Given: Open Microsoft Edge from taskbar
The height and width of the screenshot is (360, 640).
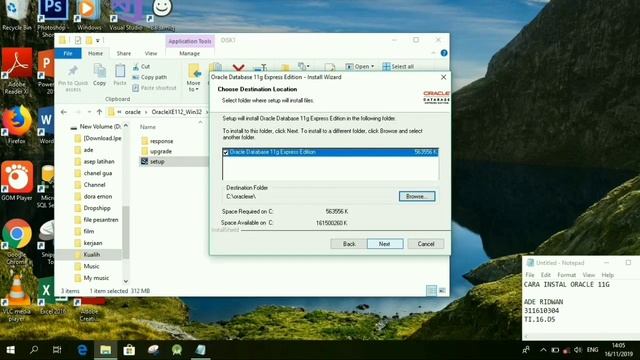Looking at the screenshot, I should (82, 350).
